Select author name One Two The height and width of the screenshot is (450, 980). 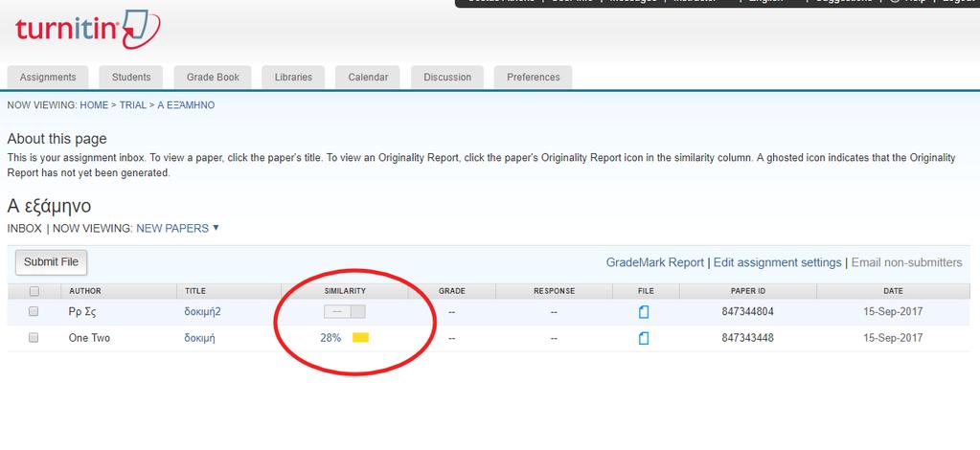tap(89, 338)
